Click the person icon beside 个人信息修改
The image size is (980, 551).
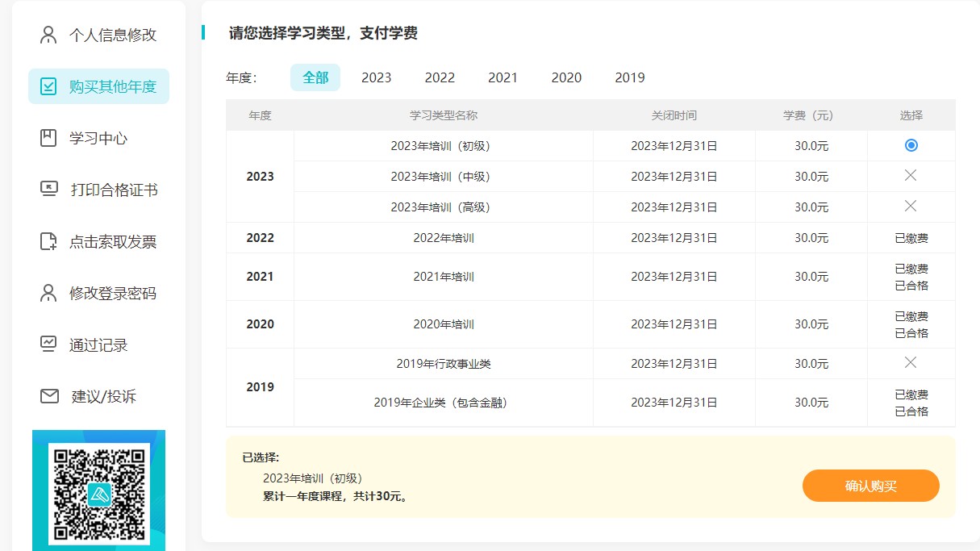pyautogui.click(x=48, y=35)
